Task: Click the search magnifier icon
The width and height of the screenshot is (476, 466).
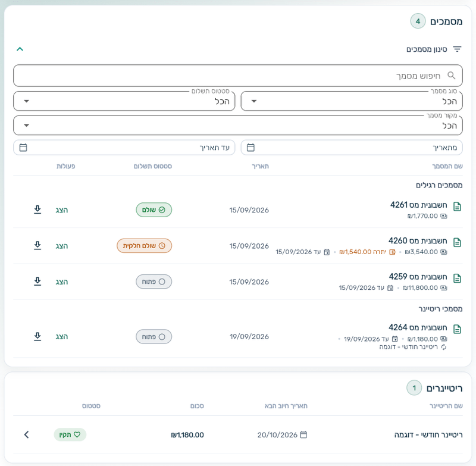Action: 452,76
